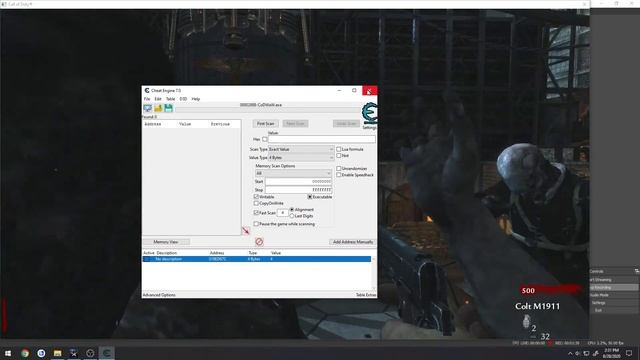Click the Stop address field

(298, 190)
